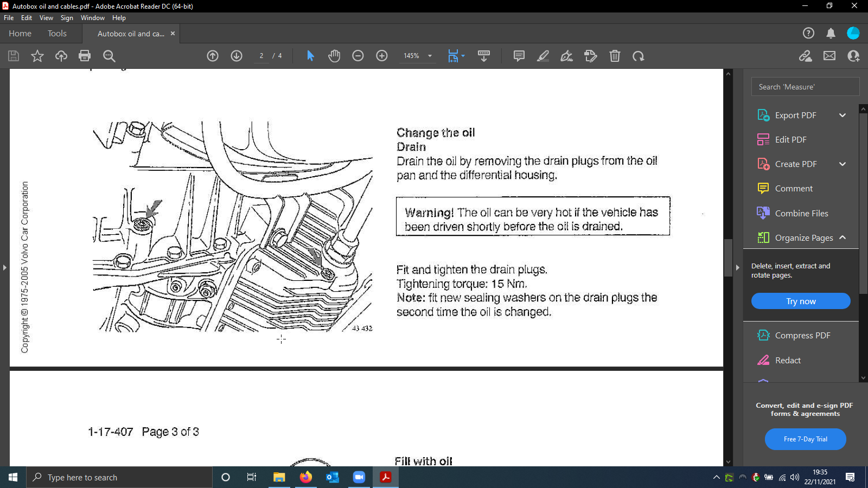Switch to the Home tab
Viewport: 868px width, 488px height.
(x=20, y=34)
